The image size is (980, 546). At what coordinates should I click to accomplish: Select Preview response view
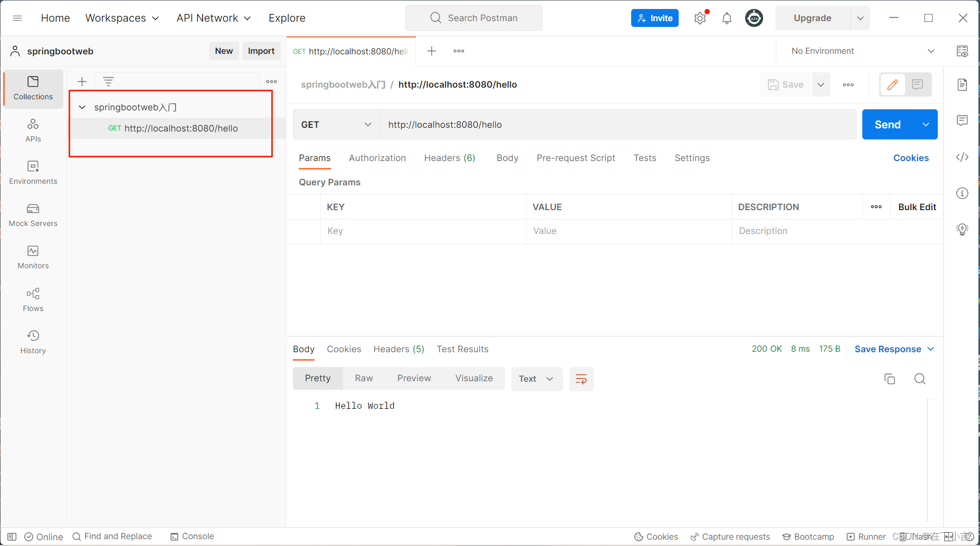click(414, 378)
